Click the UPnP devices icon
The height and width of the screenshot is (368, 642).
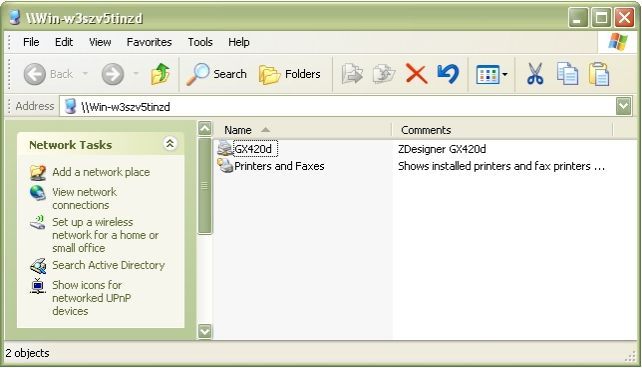[x=38, y=286]
